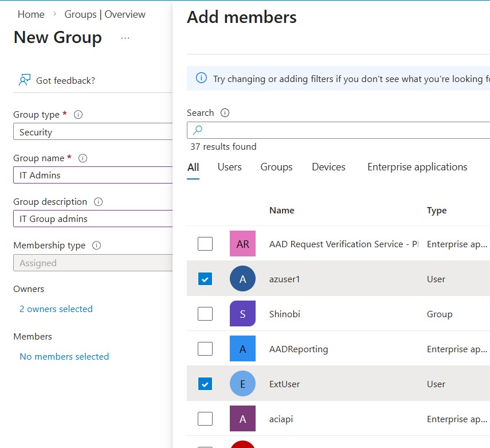This screenshot has height=448, width=490.
Task: Switch to the Enterprise applications tab
Action: (x=417, y=167)
